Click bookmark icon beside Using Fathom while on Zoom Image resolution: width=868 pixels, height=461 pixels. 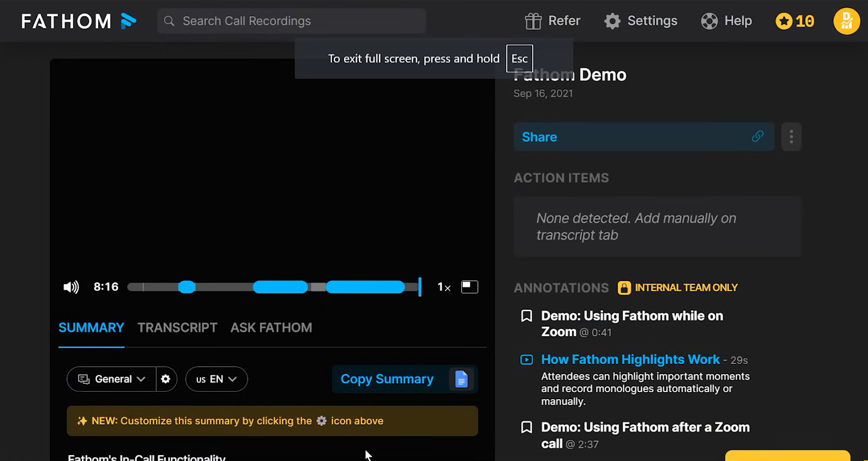pos(526,316)
